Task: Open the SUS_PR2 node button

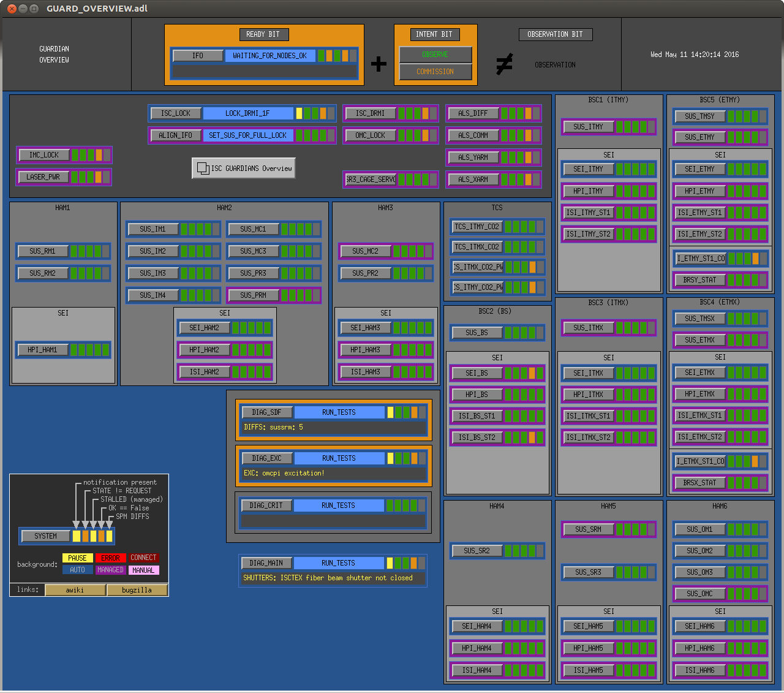Action: click(x=366, y=273)
